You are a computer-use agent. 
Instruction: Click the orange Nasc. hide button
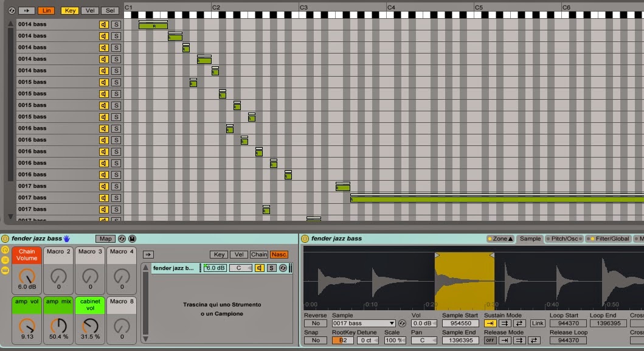tap(279, 254)
